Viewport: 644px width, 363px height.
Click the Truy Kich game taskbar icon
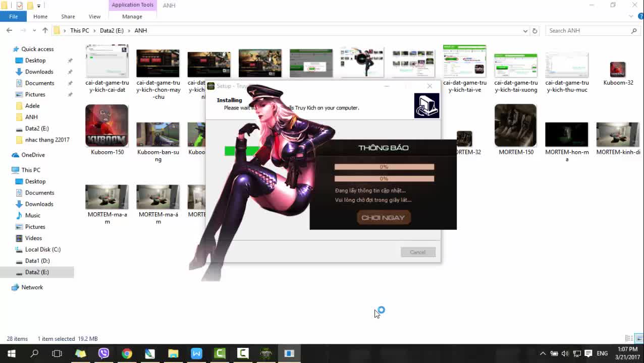click(266, 353)
